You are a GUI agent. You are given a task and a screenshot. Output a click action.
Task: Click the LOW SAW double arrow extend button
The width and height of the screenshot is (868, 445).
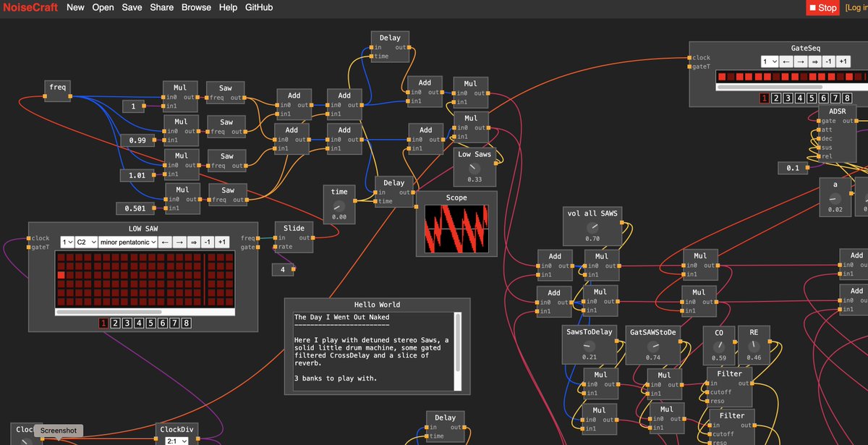[194, 242]
